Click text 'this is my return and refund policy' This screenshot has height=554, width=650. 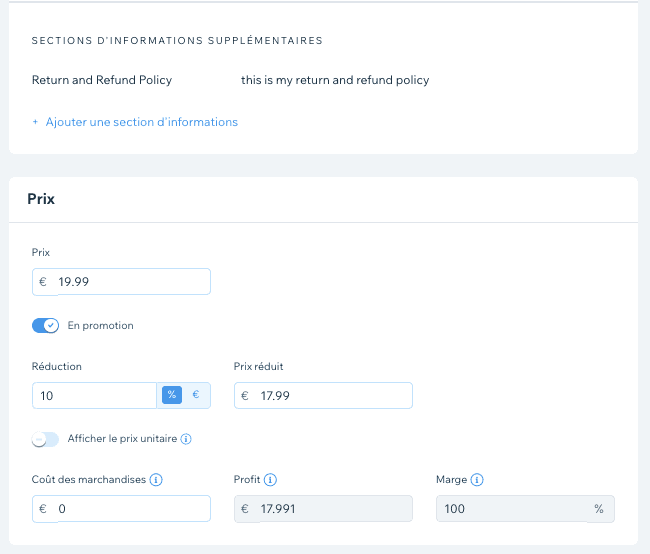tap(335, 80)
